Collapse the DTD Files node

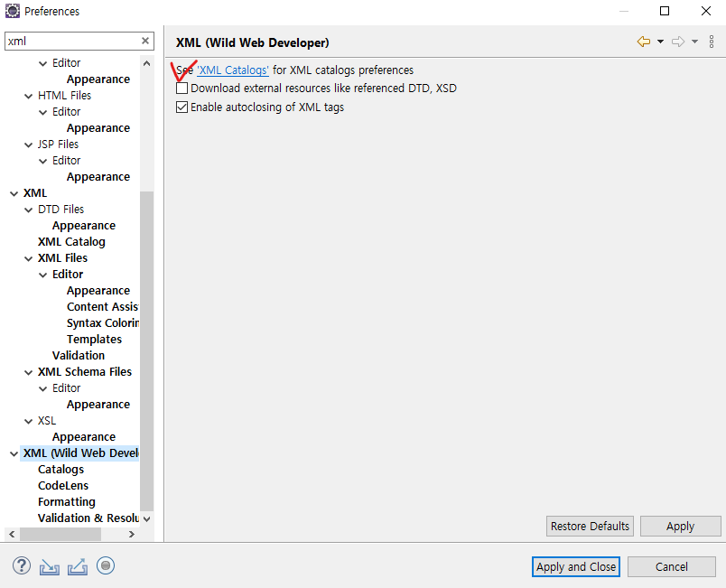pyautogui.click(x=29, y=210)
